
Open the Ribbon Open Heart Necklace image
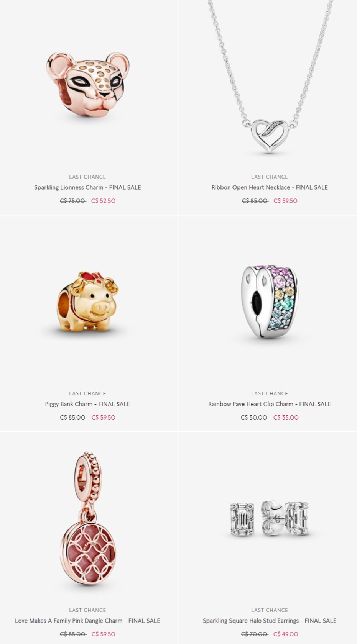(270, 77)
